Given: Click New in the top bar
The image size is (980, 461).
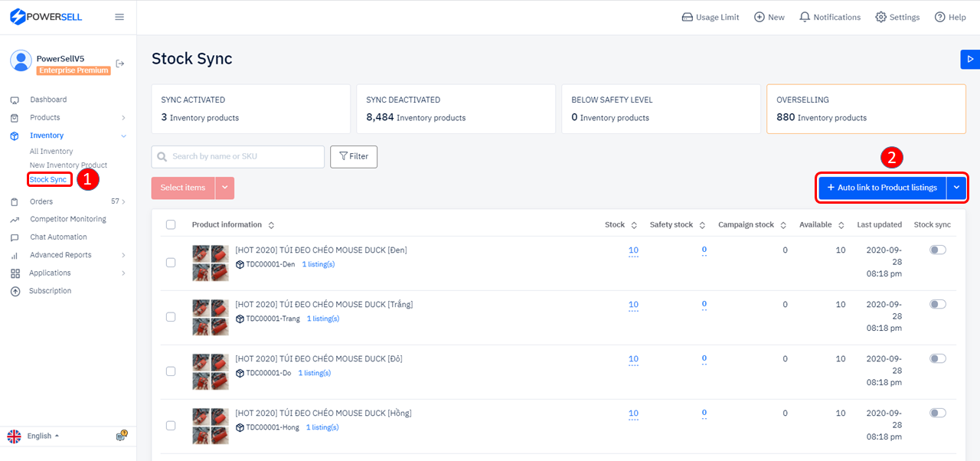Looking at the screenshot, I should [769, 17].
